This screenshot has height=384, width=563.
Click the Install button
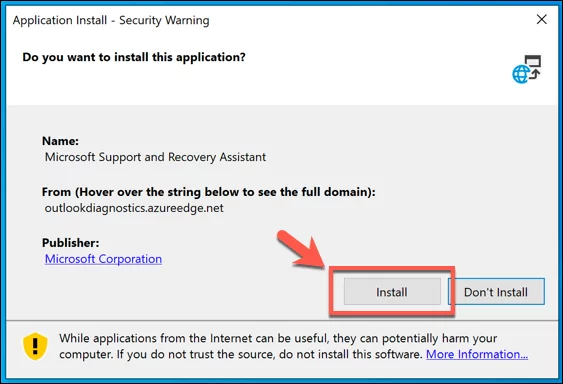tap(392, 291)
